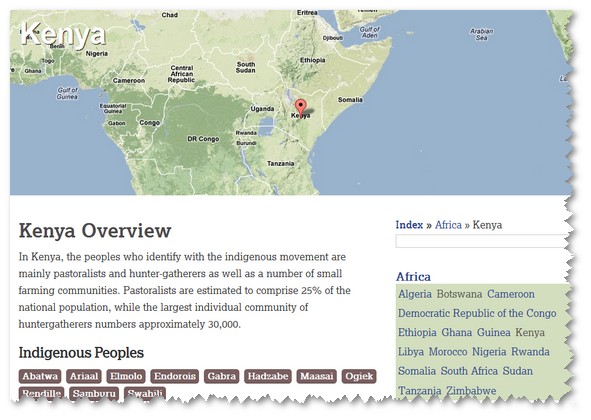
Task: Open the Morocco country link
Action: coord(448,352)
